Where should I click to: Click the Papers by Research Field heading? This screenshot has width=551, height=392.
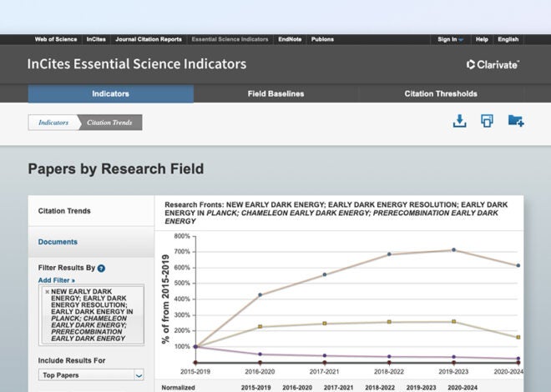[116, 168]
